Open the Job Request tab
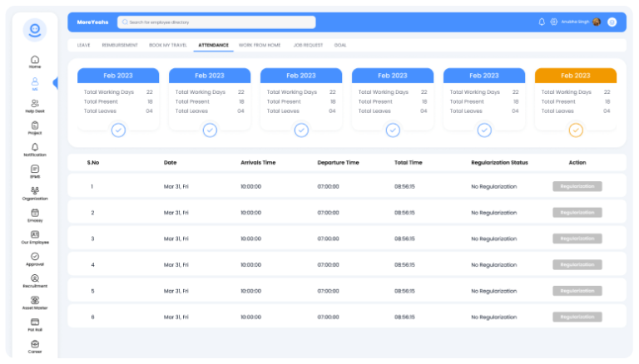 click(308, 45)
